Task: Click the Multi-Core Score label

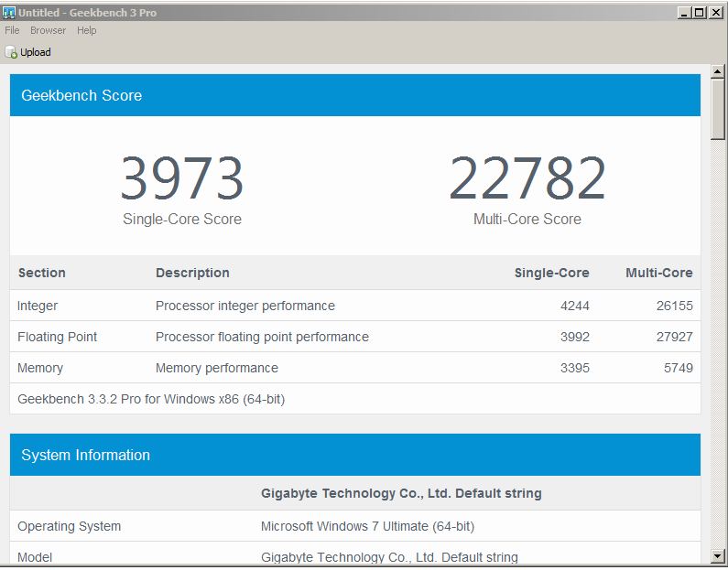Action: coord(527,219)
